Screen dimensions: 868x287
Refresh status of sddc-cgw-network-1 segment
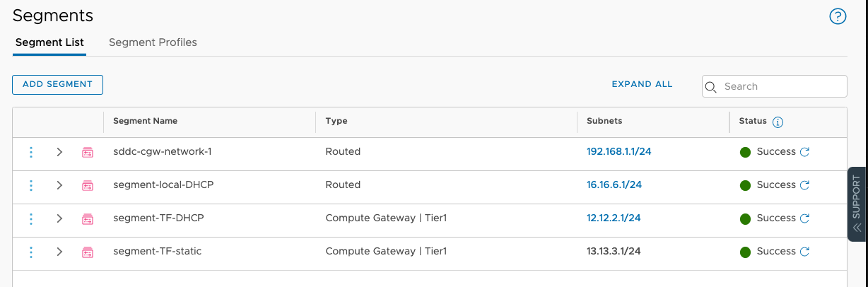tap(804, 152)
